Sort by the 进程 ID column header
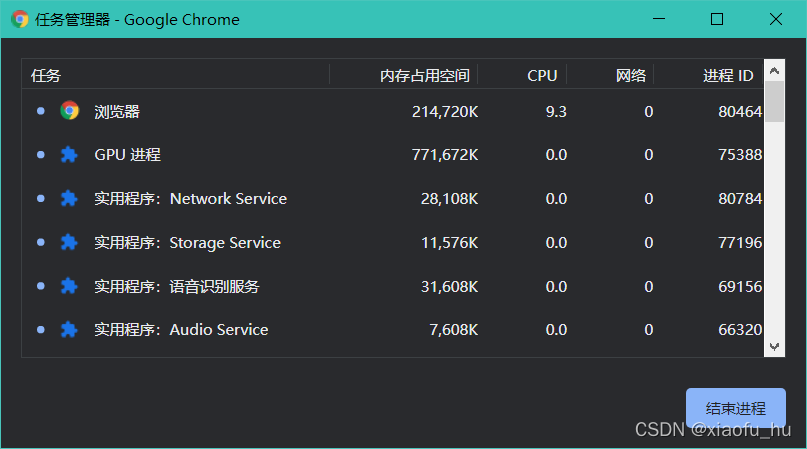Viewport: 807px width, 449px height. [727, 75]
